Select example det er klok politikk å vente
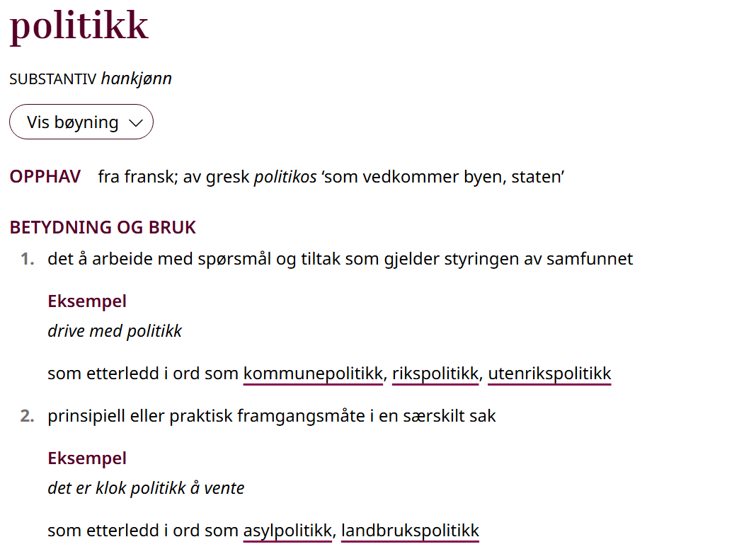 [x=146, y=488]
